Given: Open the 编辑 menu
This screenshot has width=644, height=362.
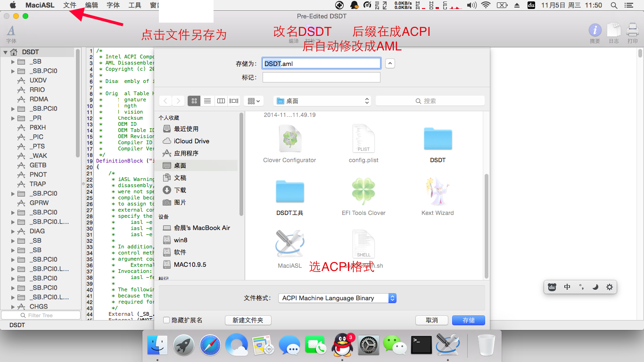Looking at the screenshot, I should (x=91, y=5).
